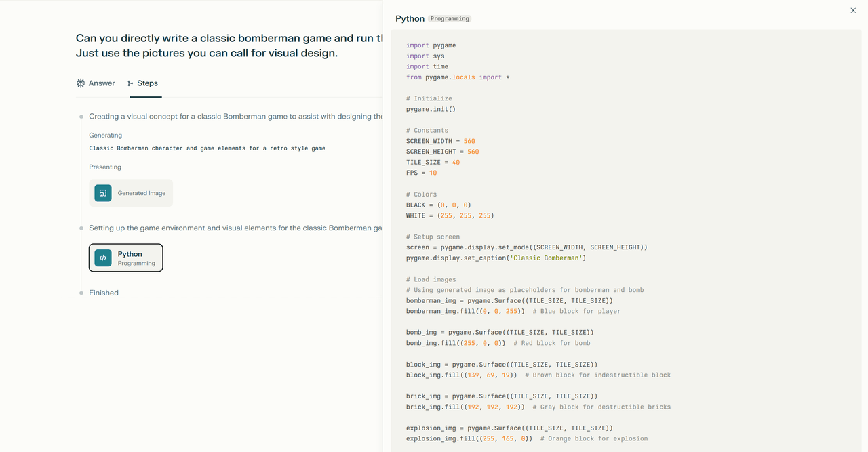Select the Steps tab label
The image size is (868, 452).
point(147,83)
